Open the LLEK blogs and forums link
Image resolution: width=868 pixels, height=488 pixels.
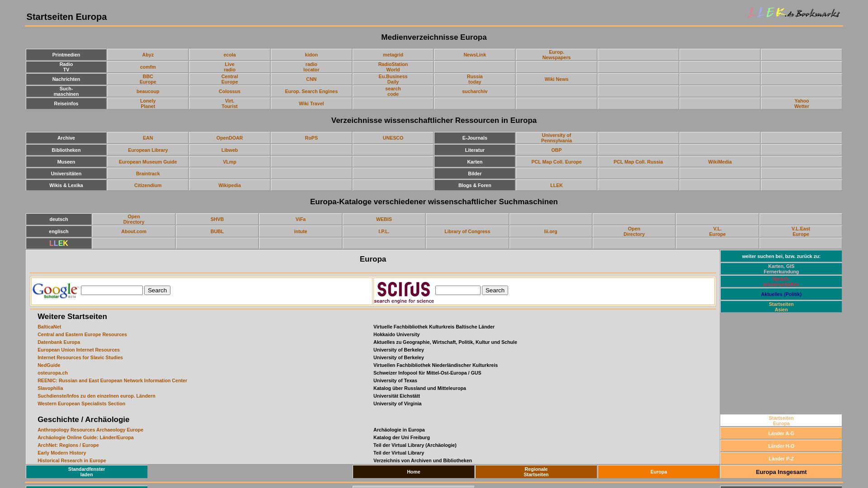(x=557, y=185)
